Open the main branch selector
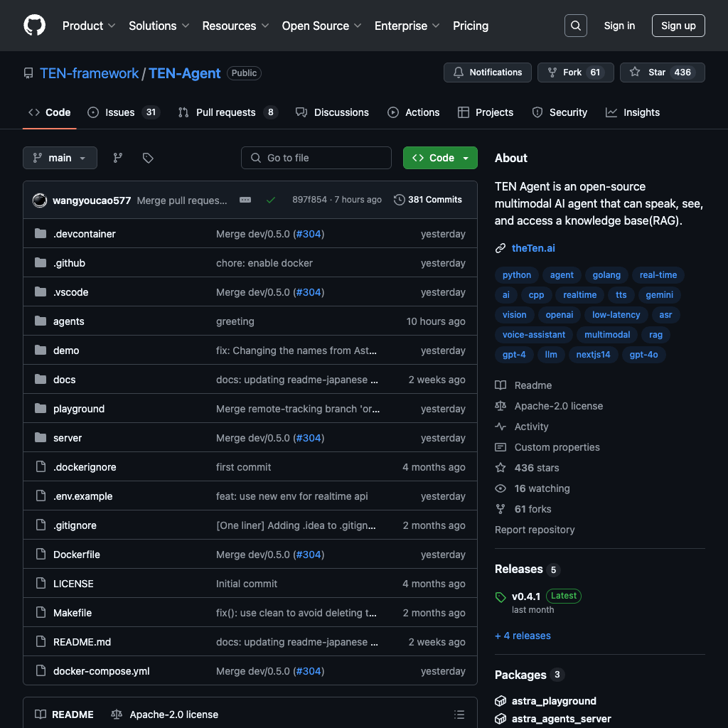 [60, 158]
